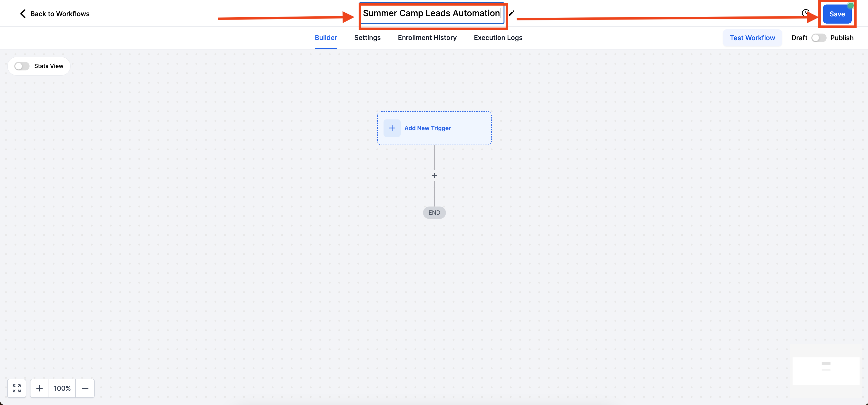Open version history clock icon
868x405 pixels.
coord(805,13)
